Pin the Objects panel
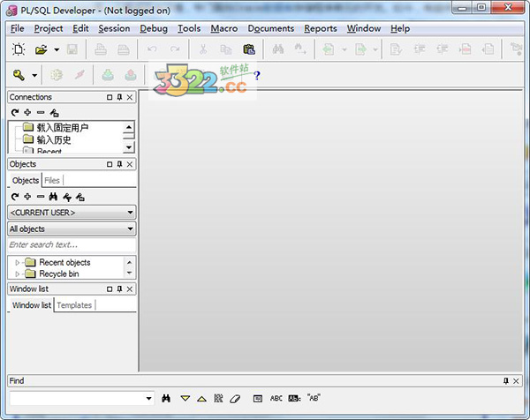Image resolution: width=530 pixels, height=420 pixels. [x=119, y=164]
